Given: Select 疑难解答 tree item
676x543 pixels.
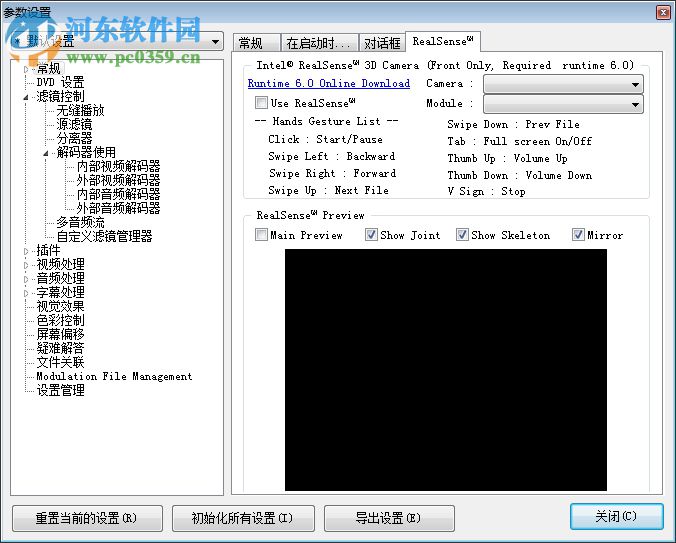Looking at the screenshot, I should (x=60, y=348).
